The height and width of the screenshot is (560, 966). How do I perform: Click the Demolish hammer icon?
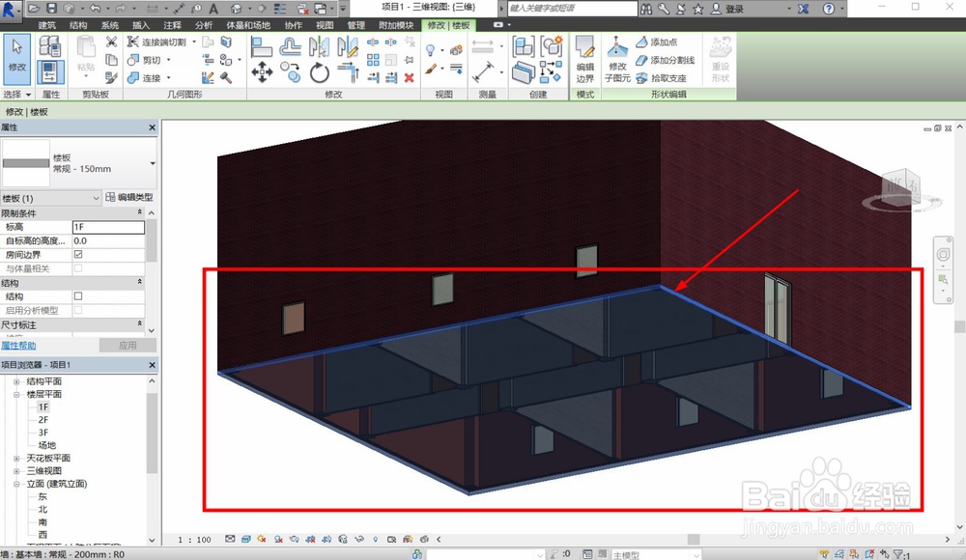click(x=226, y=77)
